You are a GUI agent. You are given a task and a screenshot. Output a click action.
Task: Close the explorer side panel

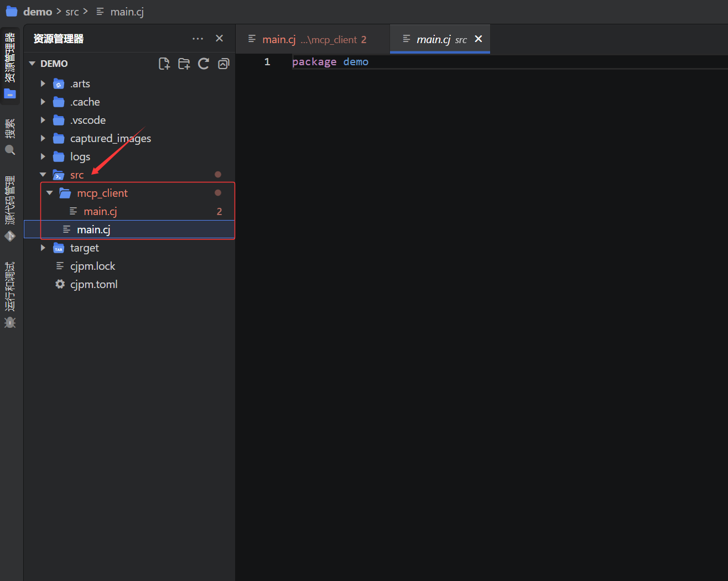[x=219, y=38]
